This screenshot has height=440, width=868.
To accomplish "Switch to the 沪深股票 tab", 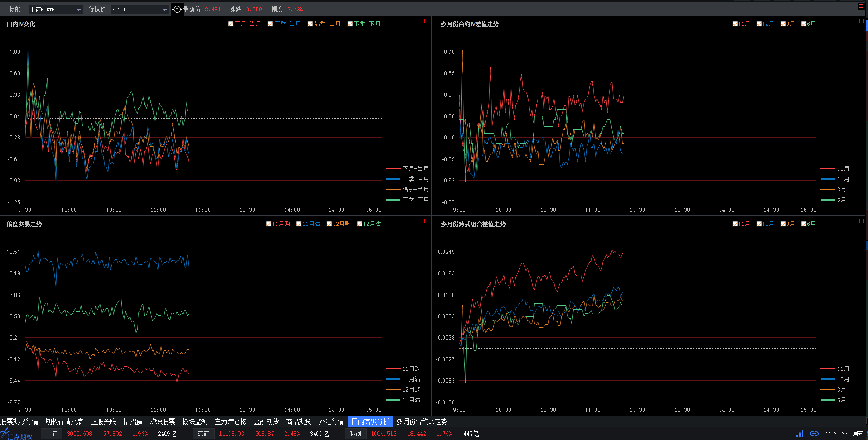I will pyautogui.click(x=162, y=421).
